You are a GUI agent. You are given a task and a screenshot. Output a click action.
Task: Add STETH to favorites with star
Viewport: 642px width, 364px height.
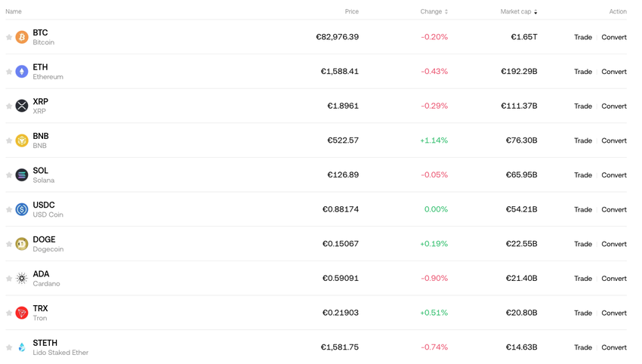click(9, 347)
